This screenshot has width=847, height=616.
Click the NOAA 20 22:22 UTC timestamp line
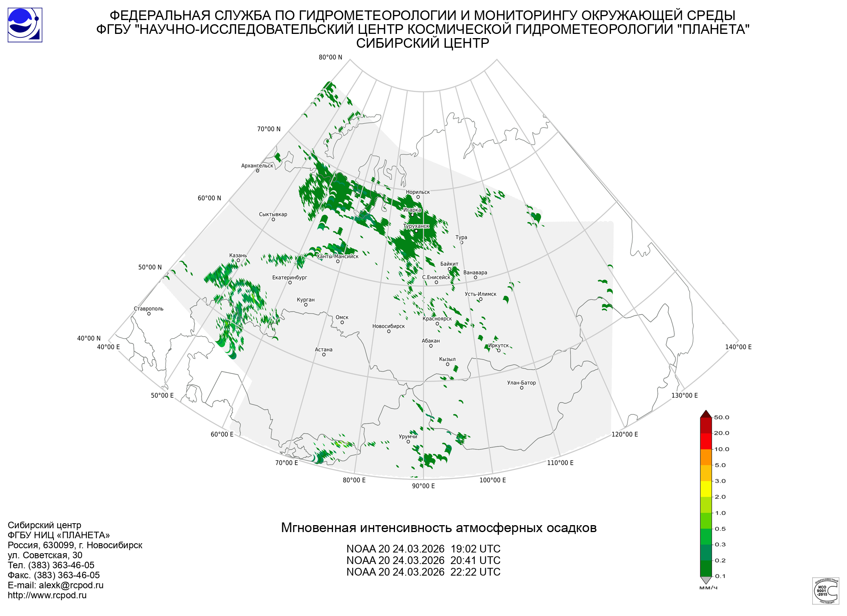pyautogui.click(x=423, y=572)
